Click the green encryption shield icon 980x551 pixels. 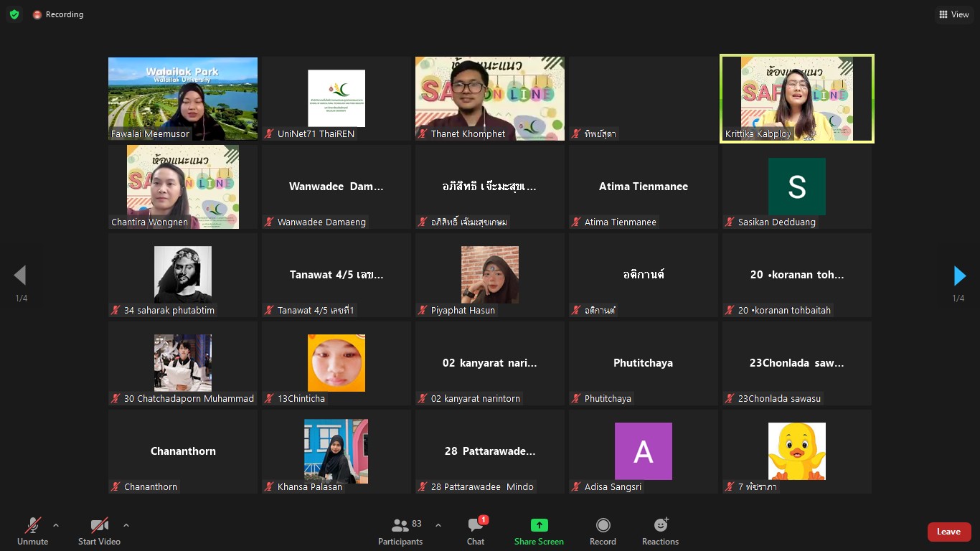click(x=14, y=14)
